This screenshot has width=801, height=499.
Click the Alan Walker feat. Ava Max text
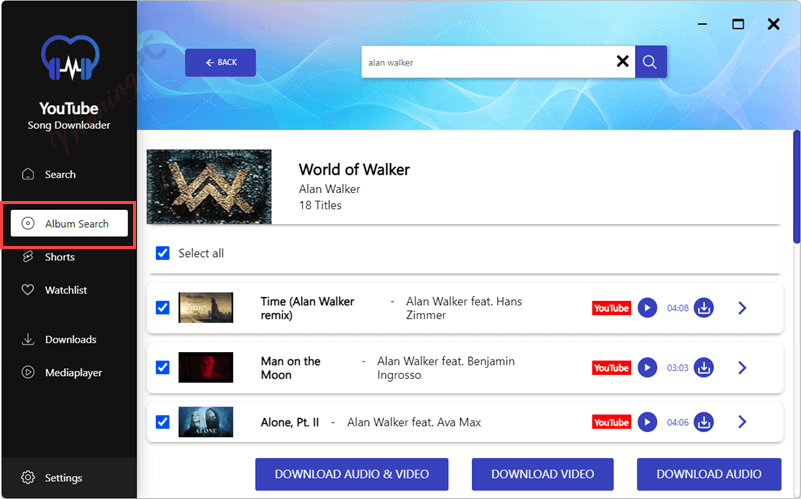414,422
